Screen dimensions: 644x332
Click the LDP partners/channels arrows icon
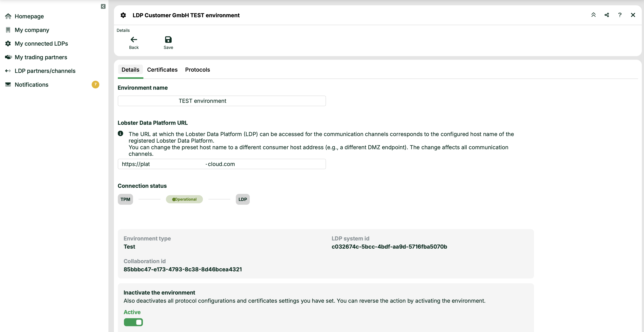8,71
